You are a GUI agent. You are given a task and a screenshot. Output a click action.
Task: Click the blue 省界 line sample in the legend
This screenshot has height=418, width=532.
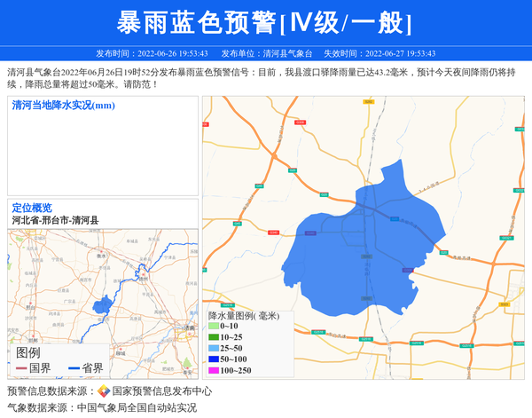coord(74,368)
